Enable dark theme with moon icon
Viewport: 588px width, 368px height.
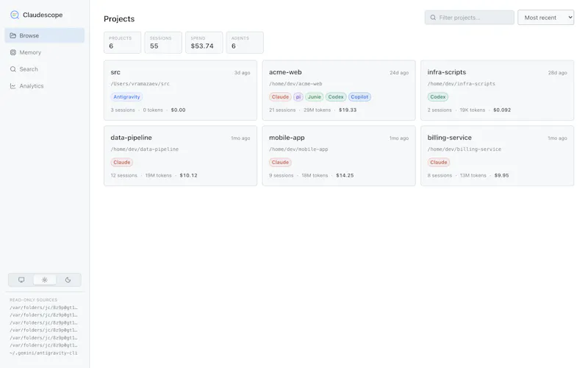click(68, 280)
